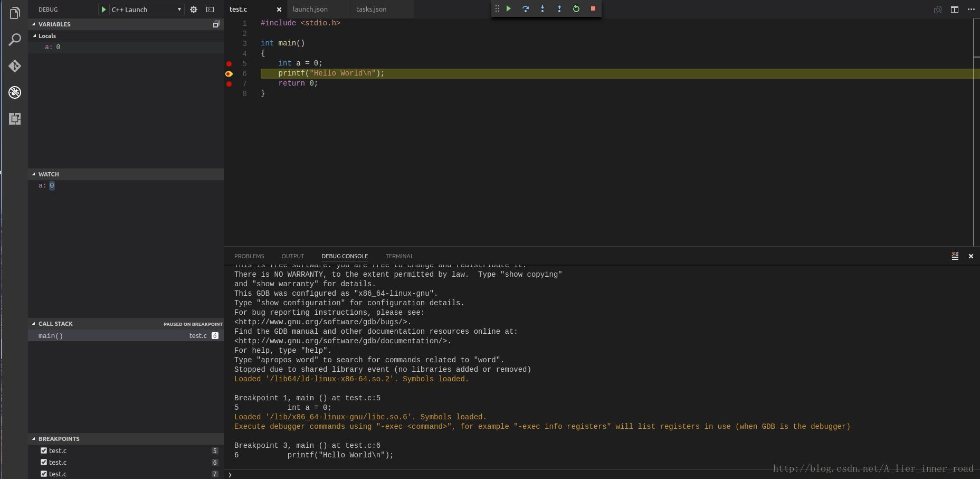Click the 'int a = 0;' code line
The image size is (980, 479).
point(300,63)
